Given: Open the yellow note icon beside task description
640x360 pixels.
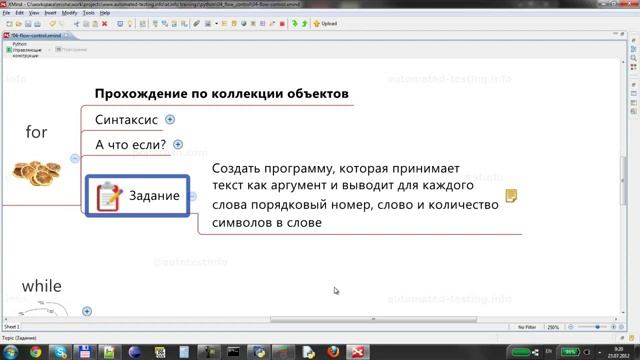Looking at the screenshot, I should [511, 196].
